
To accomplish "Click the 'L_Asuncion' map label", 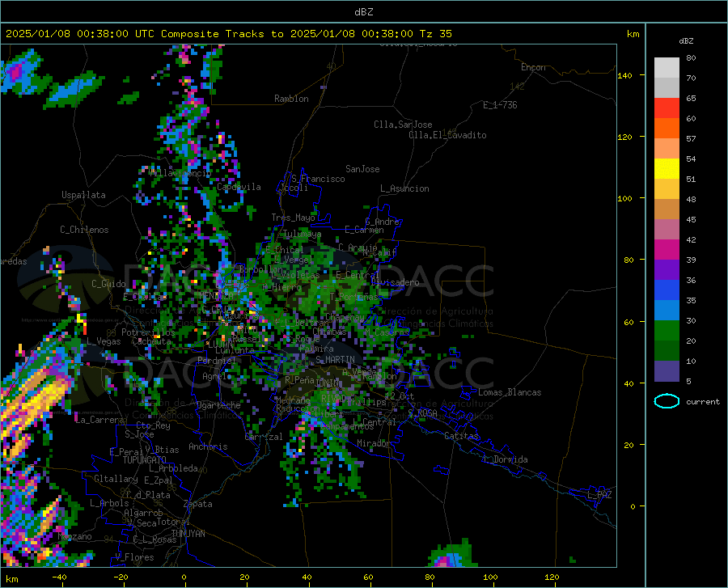I will click(x=404, y=188).
